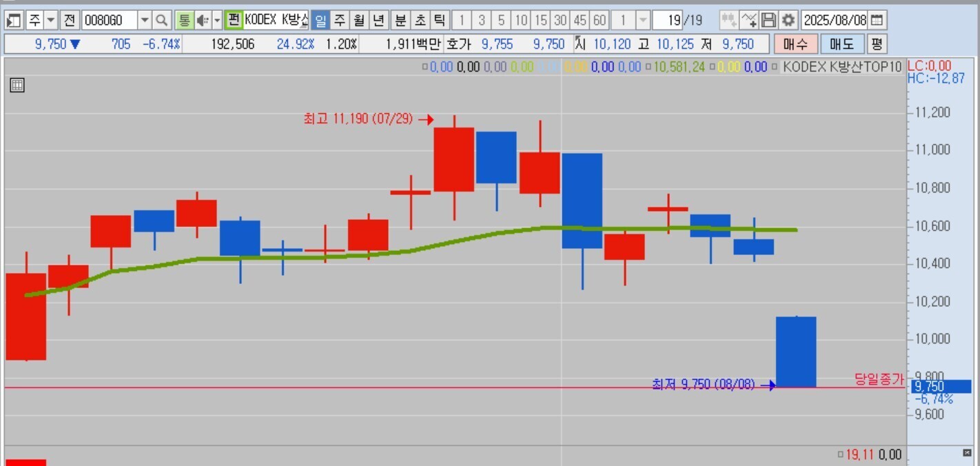
Task: Click the 당일종가 closing price label
Action: [x=879, y=378]
